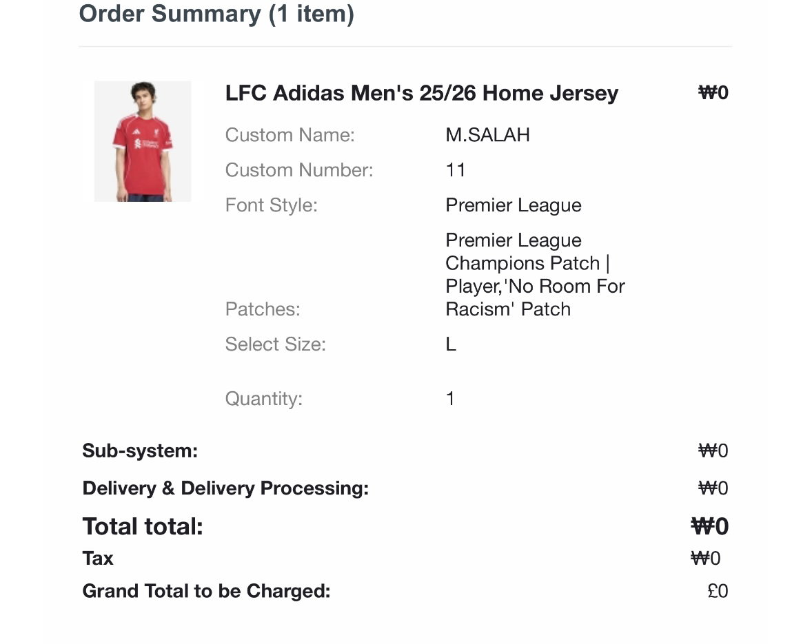Click the red jersey product thumbnail

click(143, 141)
